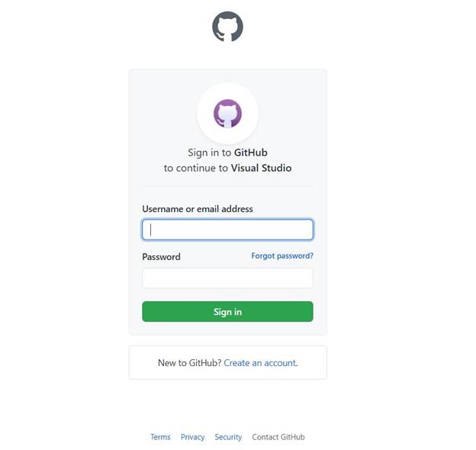Click the GitHub Octocat logo at top

[227, 27]
